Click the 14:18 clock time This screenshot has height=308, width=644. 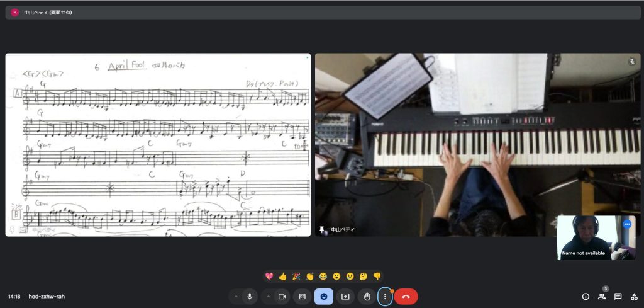tap(14, 297)
